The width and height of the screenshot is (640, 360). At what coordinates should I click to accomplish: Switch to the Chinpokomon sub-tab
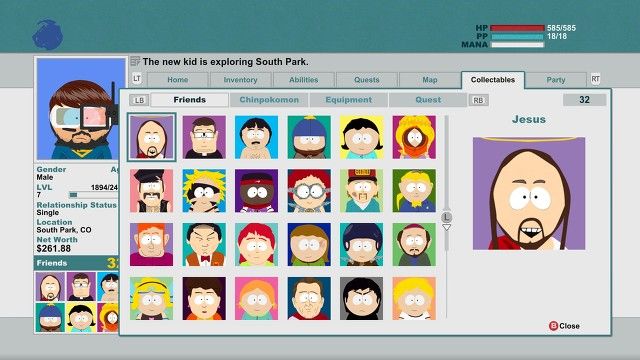point(269,100)
